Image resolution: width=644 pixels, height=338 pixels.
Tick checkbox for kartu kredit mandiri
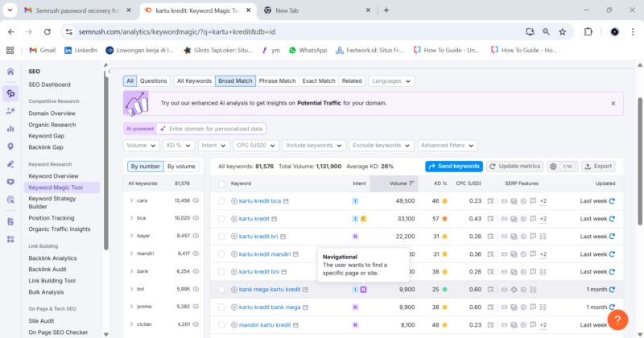[221, 254]
